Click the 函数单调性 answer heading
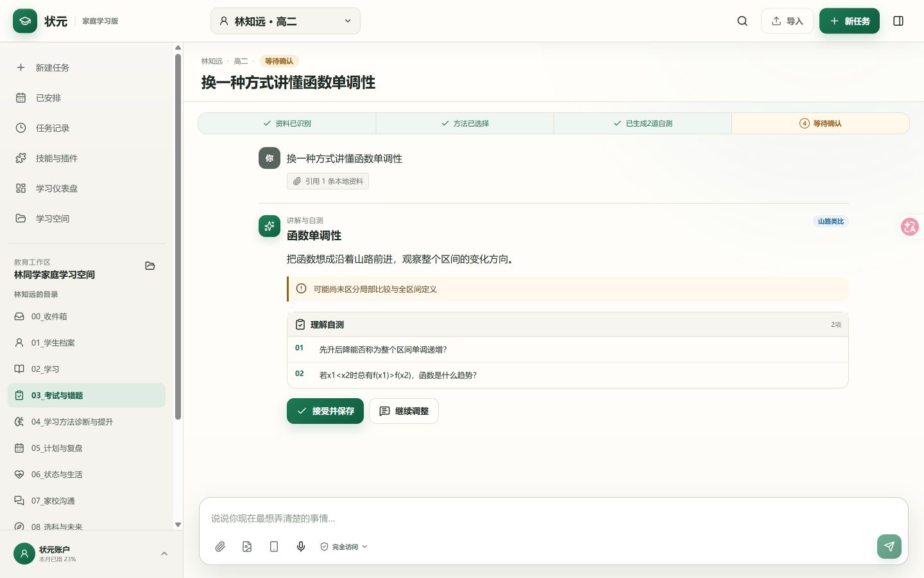This screenshot has height=578, width=924. pyautogui.click(x=314, y=236)
